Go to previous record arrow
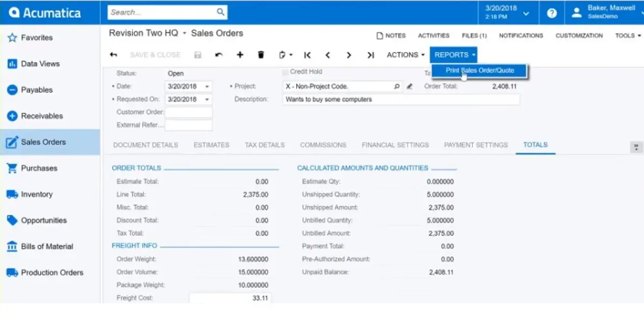 click(x=328, y=55)
